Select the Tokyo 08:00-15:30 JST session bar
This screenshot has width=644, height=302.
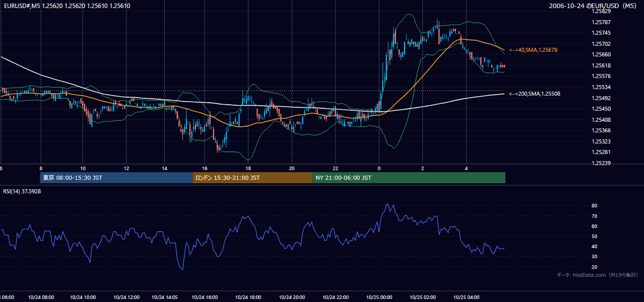click(116, 178)
